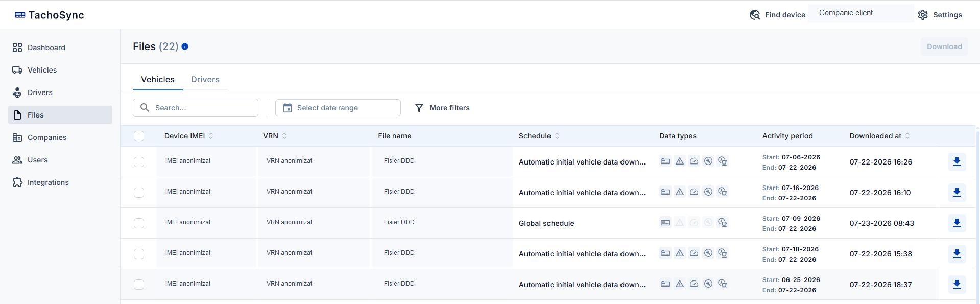Focus the Search input field
This screenshot has height=304, width=980.
(x=196, y=108)
